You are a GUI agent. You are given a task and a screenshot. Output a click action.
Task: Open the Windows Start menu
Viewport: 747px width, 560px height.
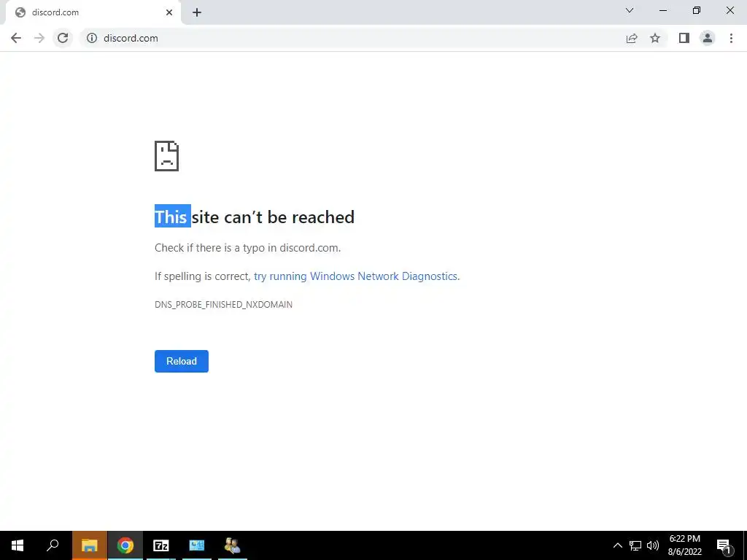coord(18,545)
